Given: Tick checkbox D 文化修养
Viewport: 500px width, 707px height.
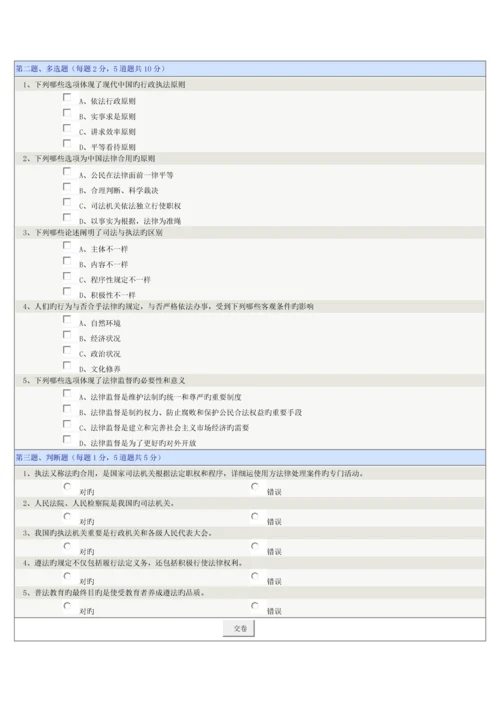Looking at the screenshot, I should tap(67, 365).
